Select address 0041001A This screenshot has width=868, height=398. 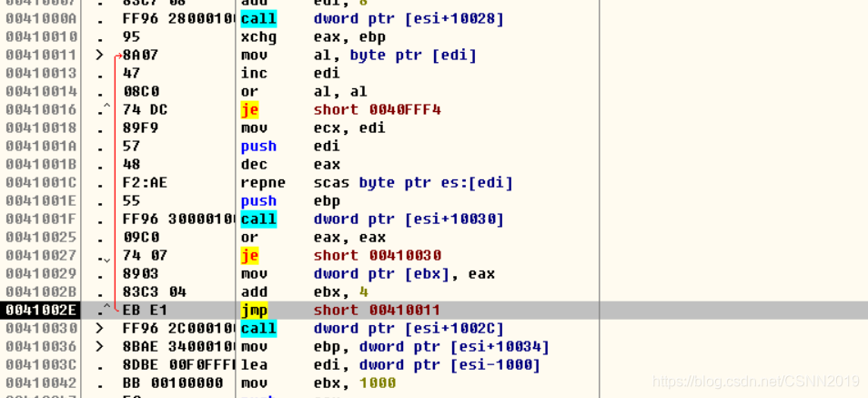coord(41,147)
